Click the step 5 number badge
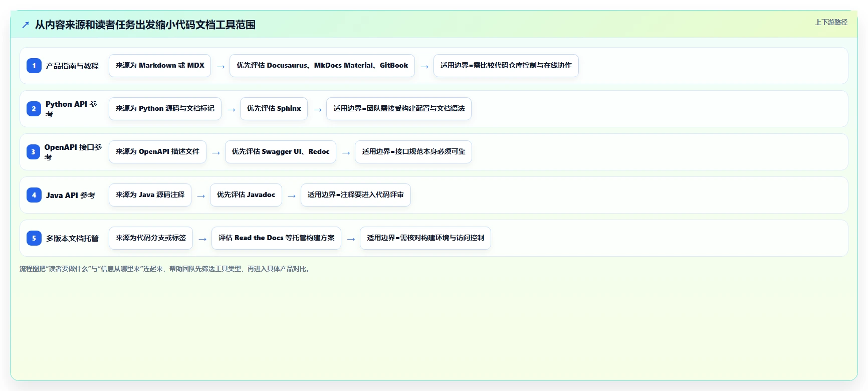This screenshot has width=868, height=391. (x=34, y=238)
